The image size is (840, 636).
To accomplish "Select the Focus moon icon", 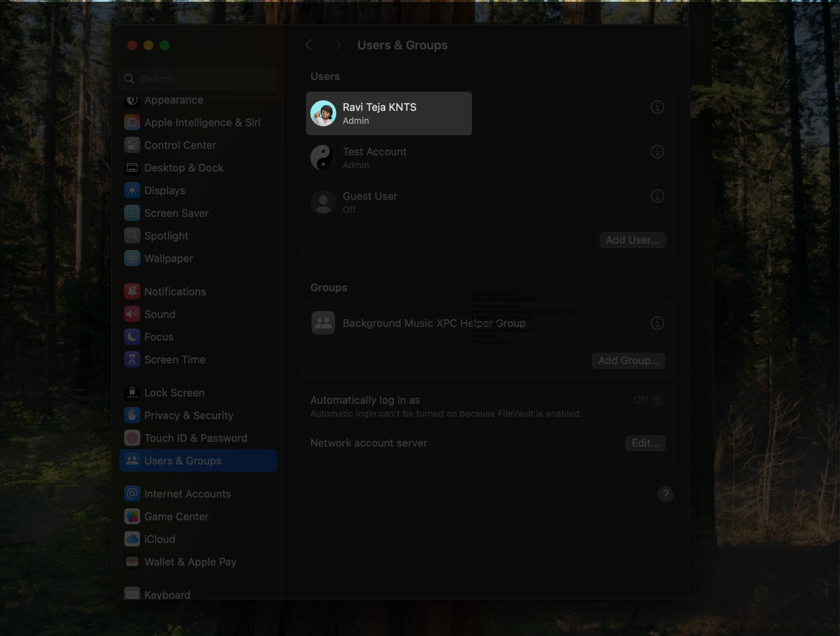I will 132,337.
